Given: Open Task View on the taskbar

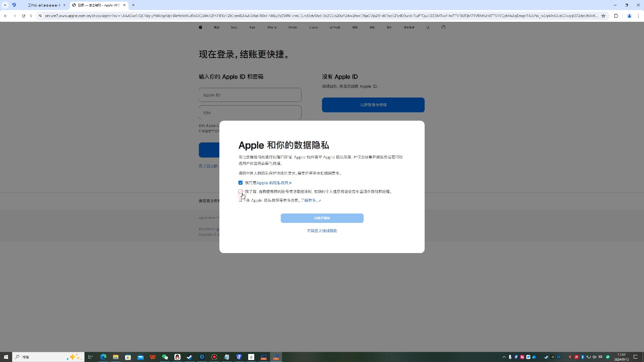Looking at the screenshot, I should 90,357.
